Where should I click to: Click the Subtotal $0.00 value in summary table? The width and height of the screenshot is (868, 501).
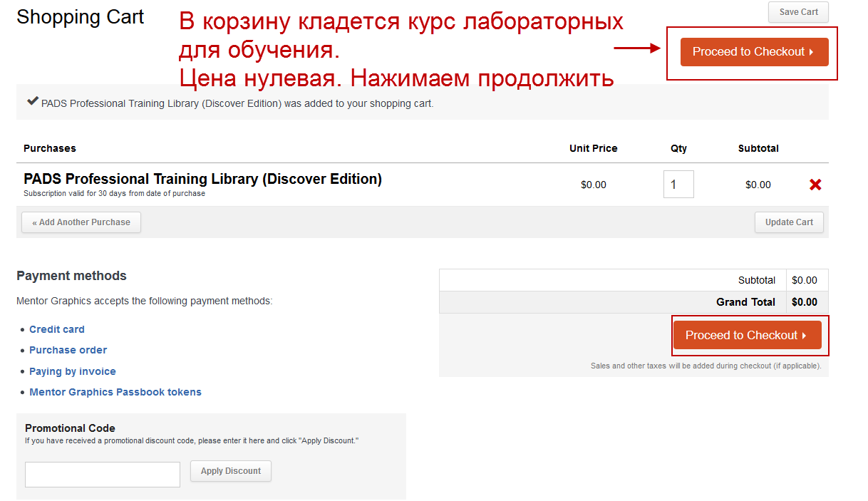pos(805,280)
